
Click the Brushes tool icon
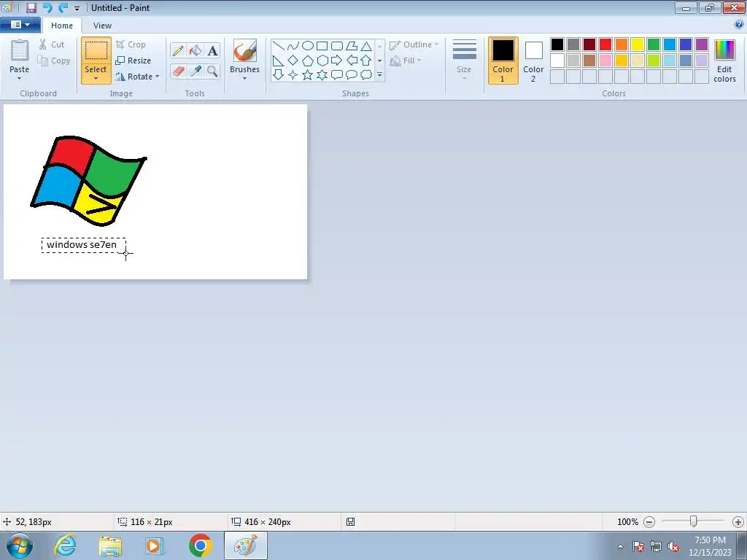pyautogui.click(x=245, y=50)
